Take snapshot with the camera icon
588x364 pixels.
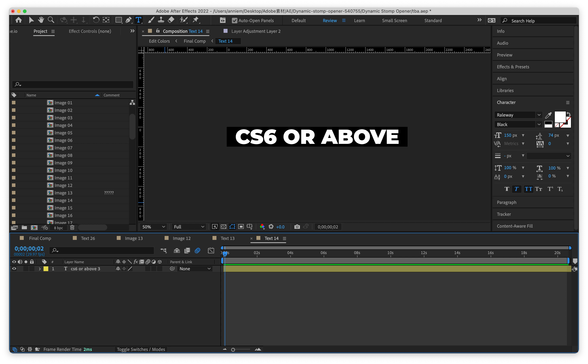pyautogui.click(x=297, y=227)
